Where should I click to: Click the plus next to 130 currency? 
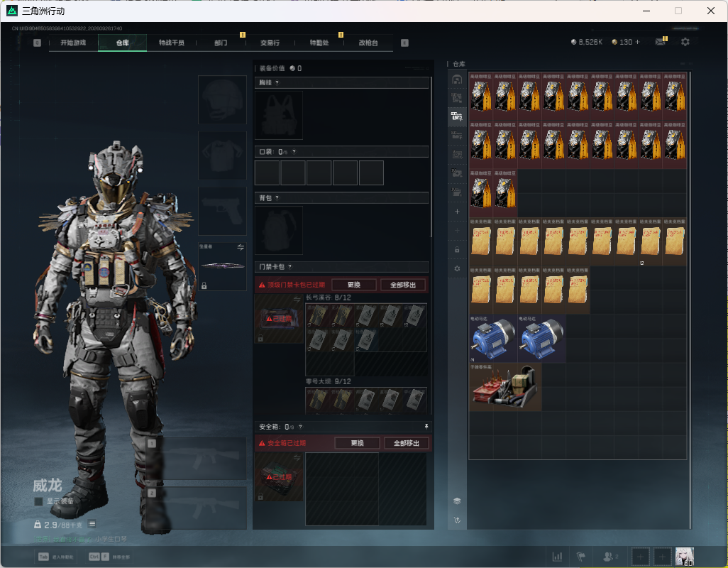[637, 42]
